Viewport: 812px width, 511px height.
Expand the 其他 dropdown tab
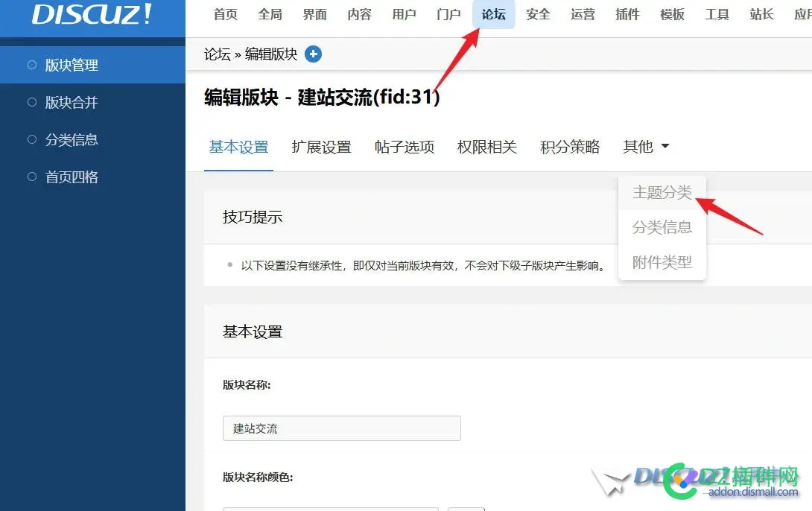[646, 147]
